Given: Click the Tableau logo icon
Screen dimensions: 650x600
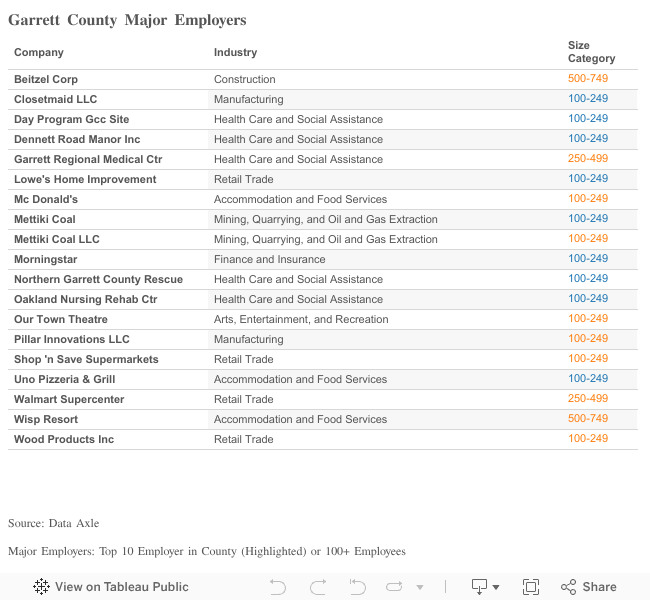Looking at the screenshot, I should click(x=41, y=587).
